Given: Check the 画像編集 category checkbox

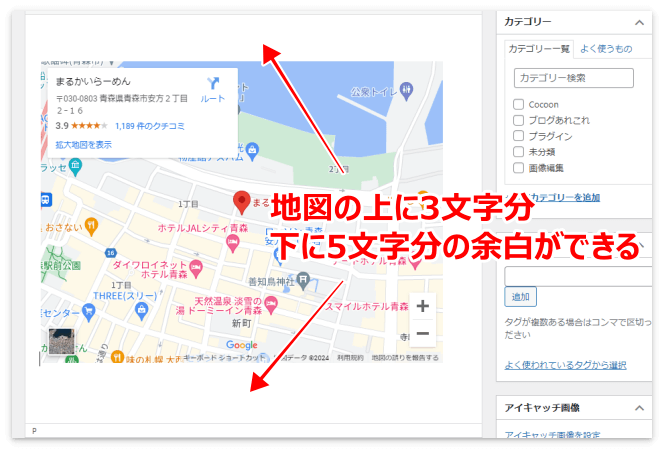Looking at the screenshot, I should [x=518, y=168].
